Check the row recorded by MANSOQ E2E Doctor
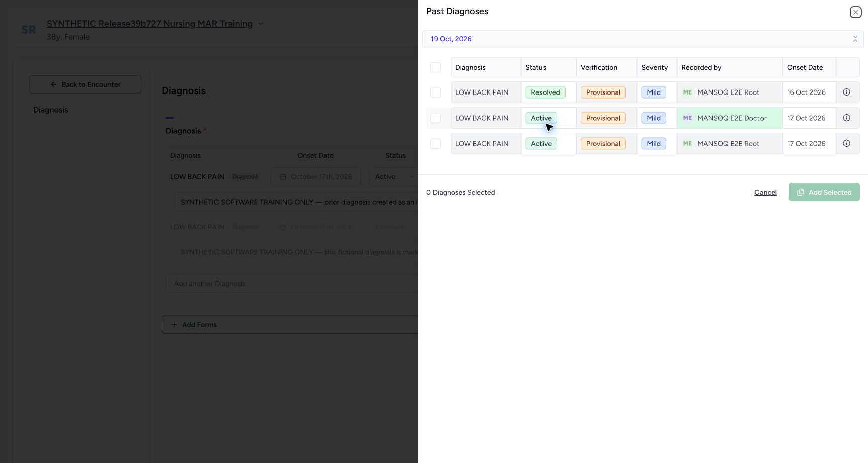 436,118
